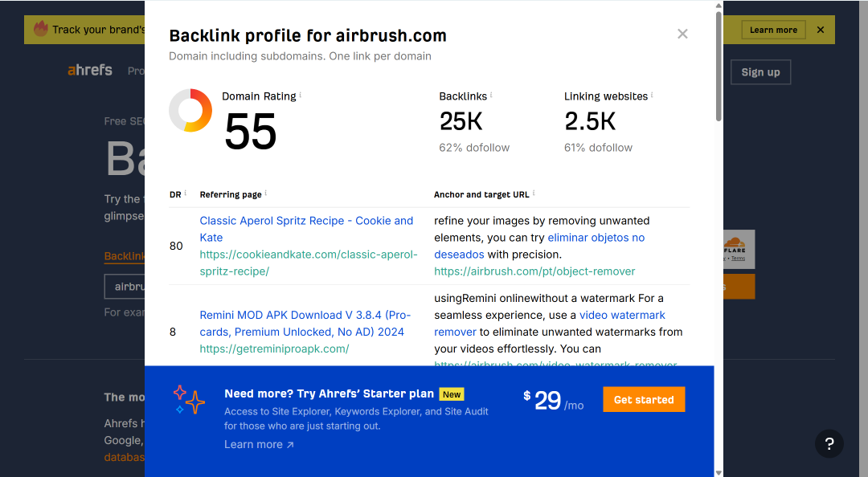Click the Domain Rating donut chart
The width and height of the screenshot is (868, 477).
[190, 110]
